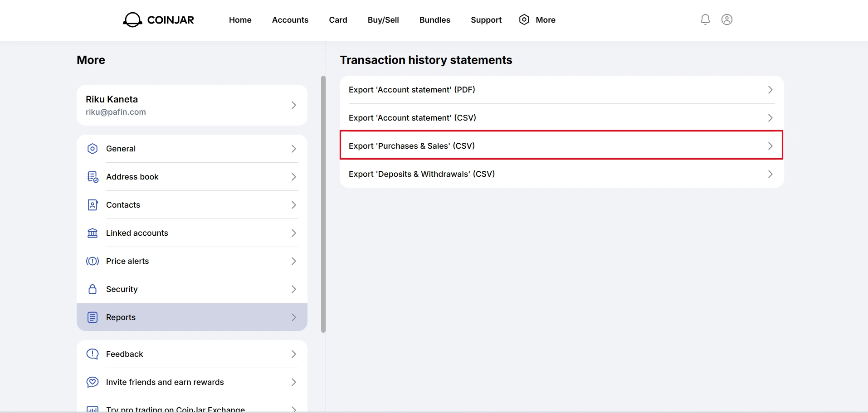Click the Price alerts icon
The width and height of the screenshot is (868, 413).
click(x=93, y=261)
